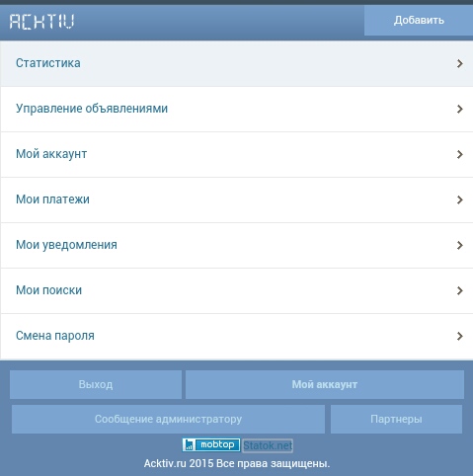This screenshot has width=473, height=476.
Task: Open Управление объявлениями menu entry
Action: point(236,110)
